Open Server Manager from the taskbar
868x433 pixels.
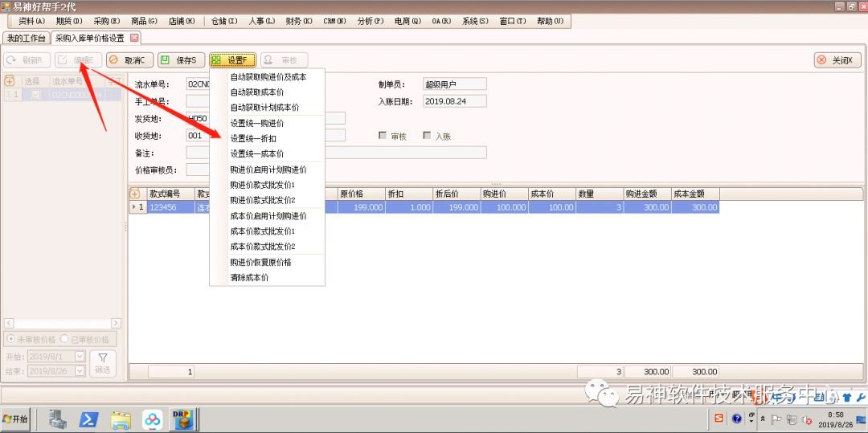57,419
